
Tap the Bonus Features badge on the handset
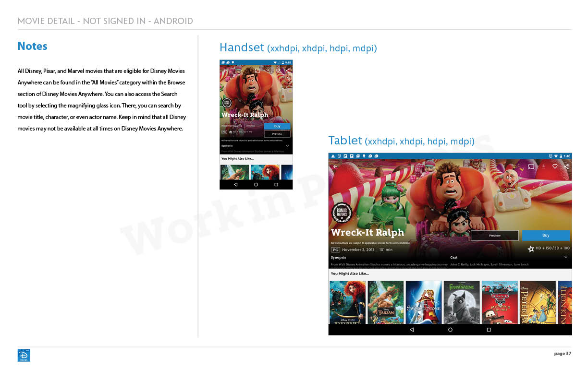pos(227,104)
